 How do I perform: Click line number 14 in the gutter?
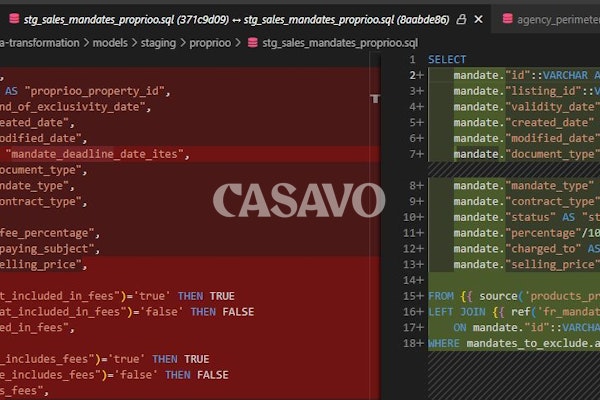409,280
